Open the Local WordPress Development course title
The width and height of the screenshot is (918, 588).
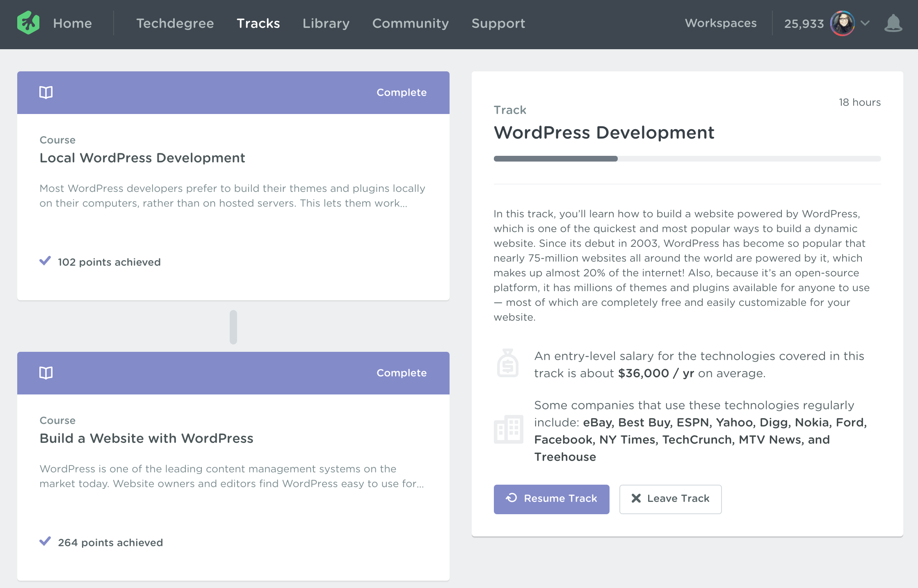coord(142,158)
